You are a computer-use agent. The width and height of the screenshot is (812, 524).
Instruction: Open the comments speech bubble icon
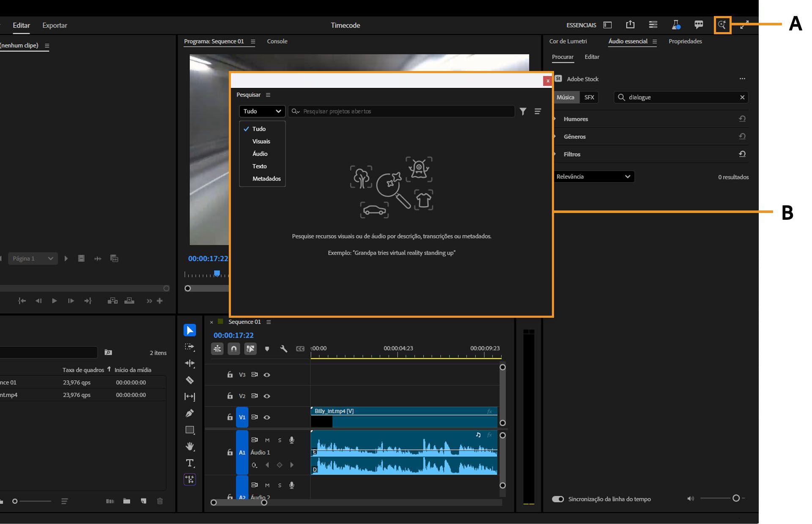[699, 25]
